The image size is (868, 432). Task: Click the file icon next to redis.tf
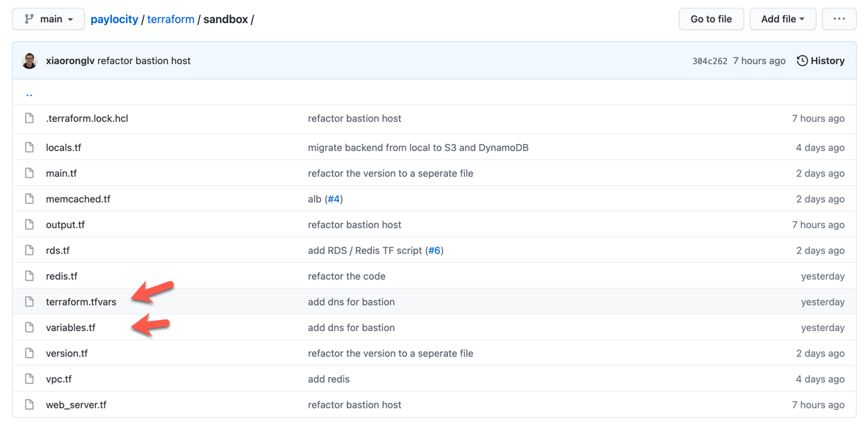tap(29, 275)
